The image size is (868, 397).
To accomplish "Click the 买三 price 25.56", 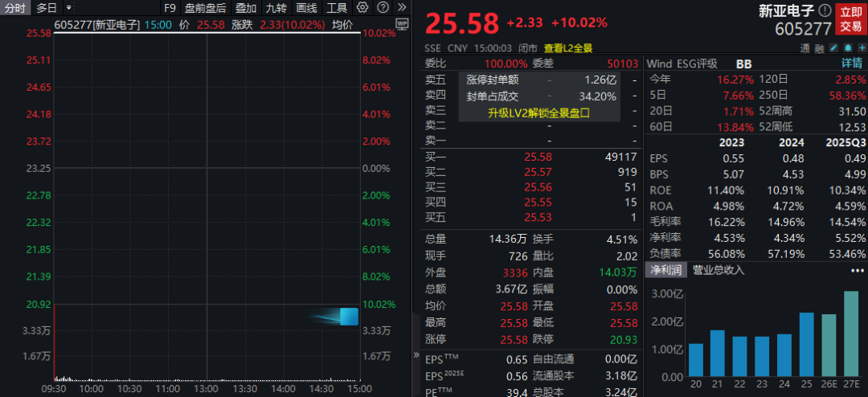I will point(538,187).
